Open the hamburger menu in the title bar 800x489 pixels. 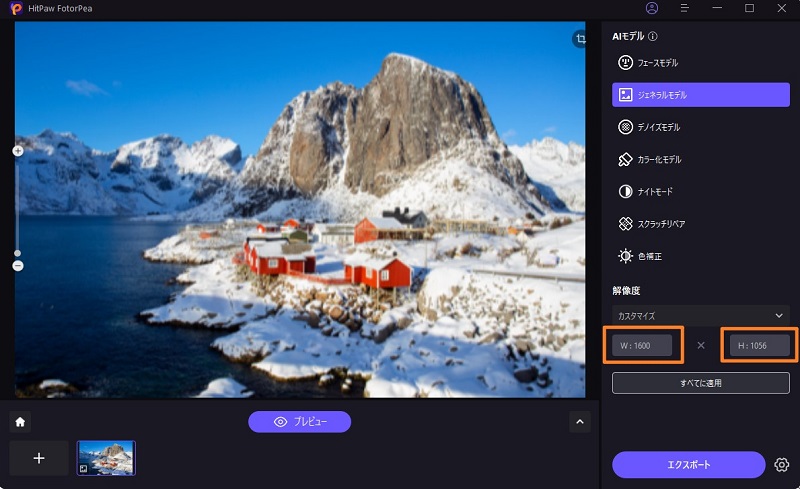pyautogui.click(x=685, y=8)
